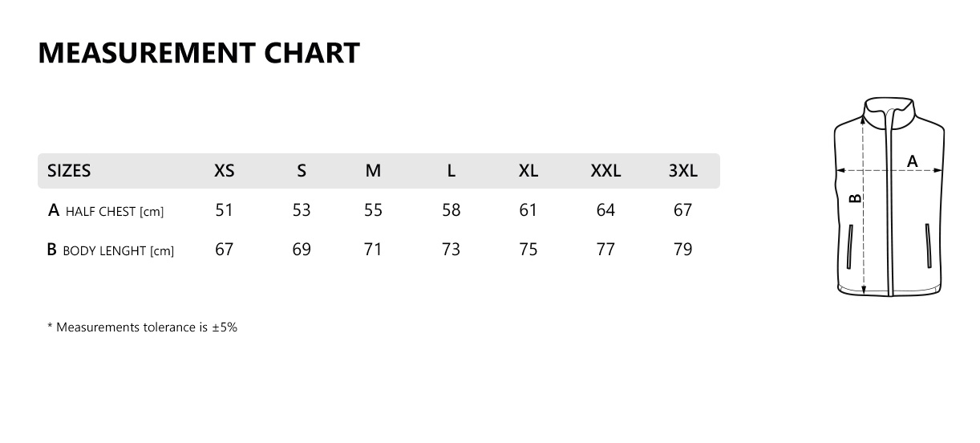Click the Measurement Chart heading
This screenshot has height=443, width=980.
click(x=199, y=53)
